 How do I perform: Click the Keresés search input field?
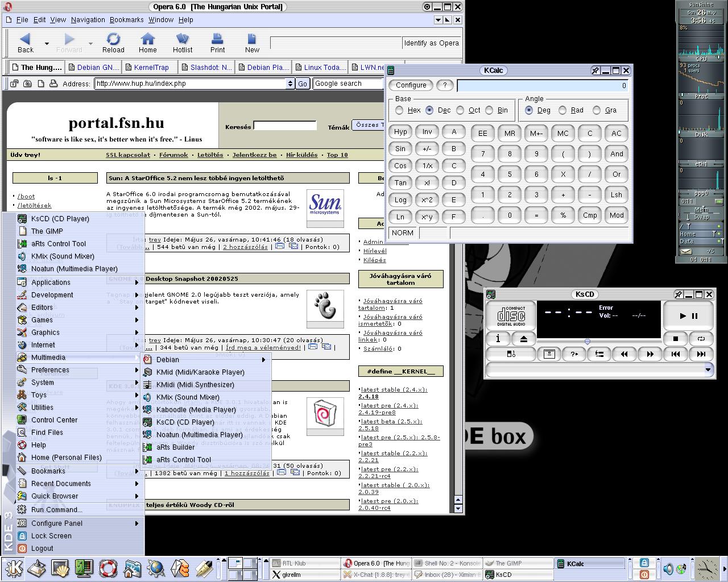[285, 126]
